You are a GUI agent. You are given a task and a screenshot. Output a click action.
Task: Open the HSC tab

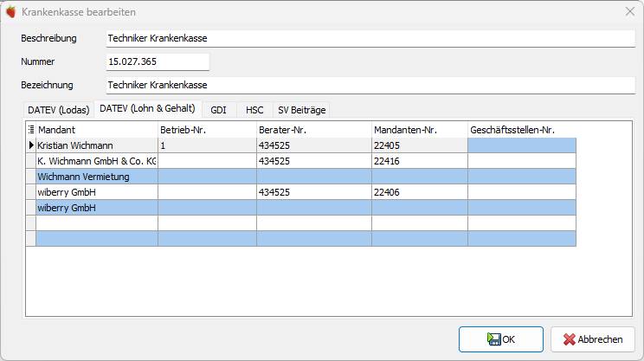pos(254,110)
